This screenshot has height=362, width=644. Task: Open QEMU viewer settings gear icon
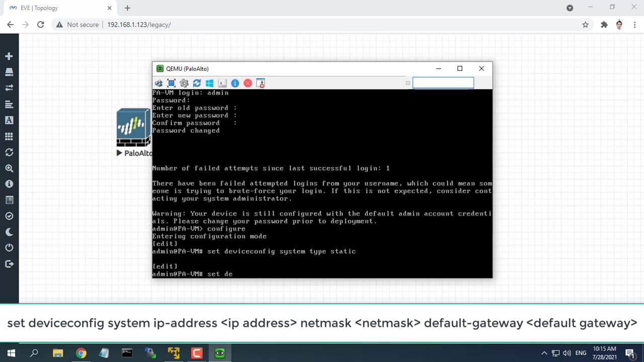coord(184,83)
